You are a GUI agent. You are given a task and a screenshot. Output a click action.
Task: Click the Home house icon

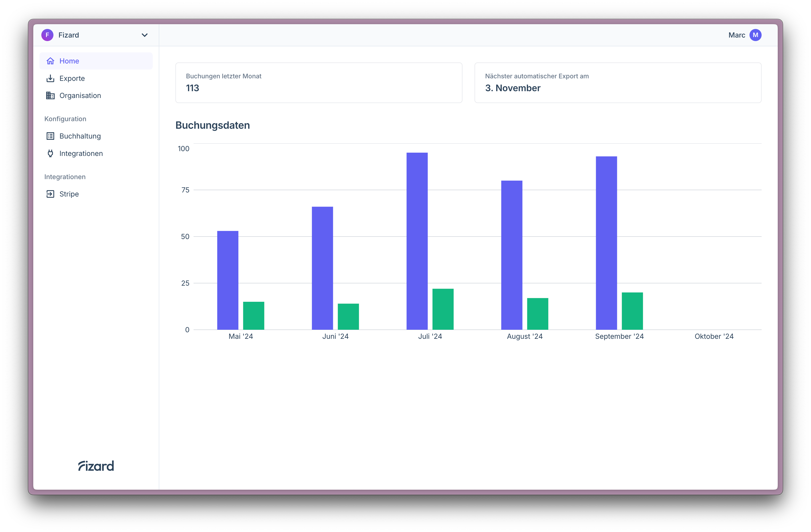coord(50,61)
